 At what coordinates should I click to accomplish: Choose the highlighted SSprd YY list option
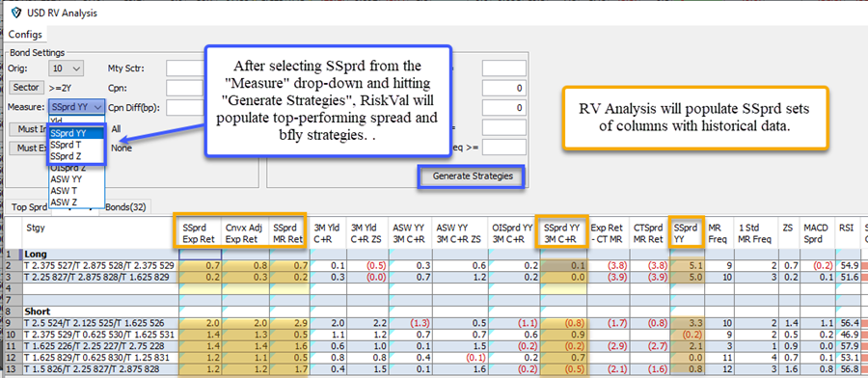click(x=76, y=133)
